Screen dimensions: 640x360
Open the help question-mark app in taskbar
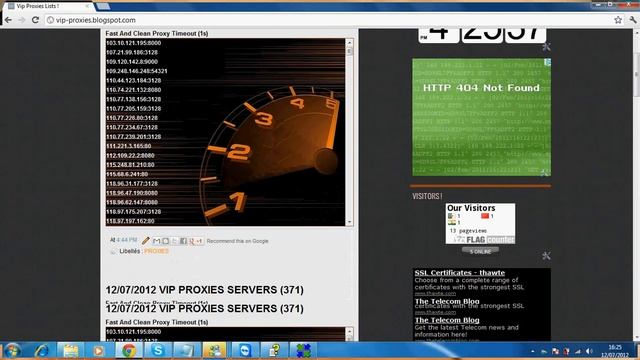(x=274, y=351)
